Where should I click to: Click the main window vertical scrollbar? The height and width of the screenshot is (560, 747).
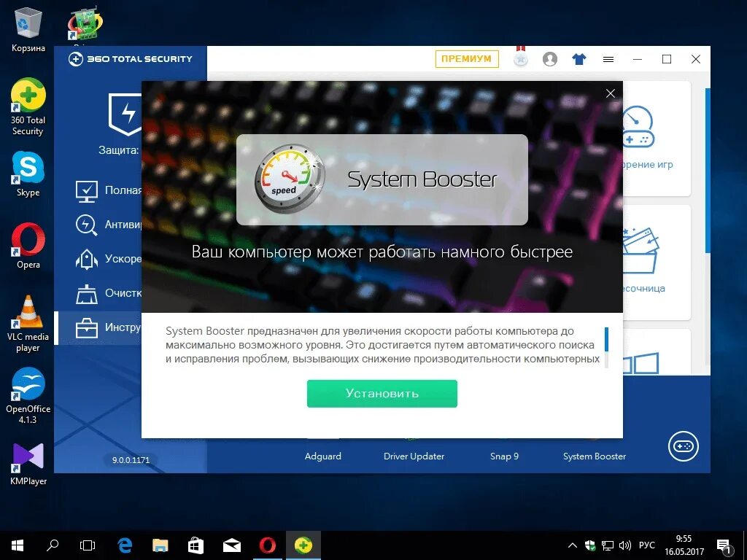point(708,171)
